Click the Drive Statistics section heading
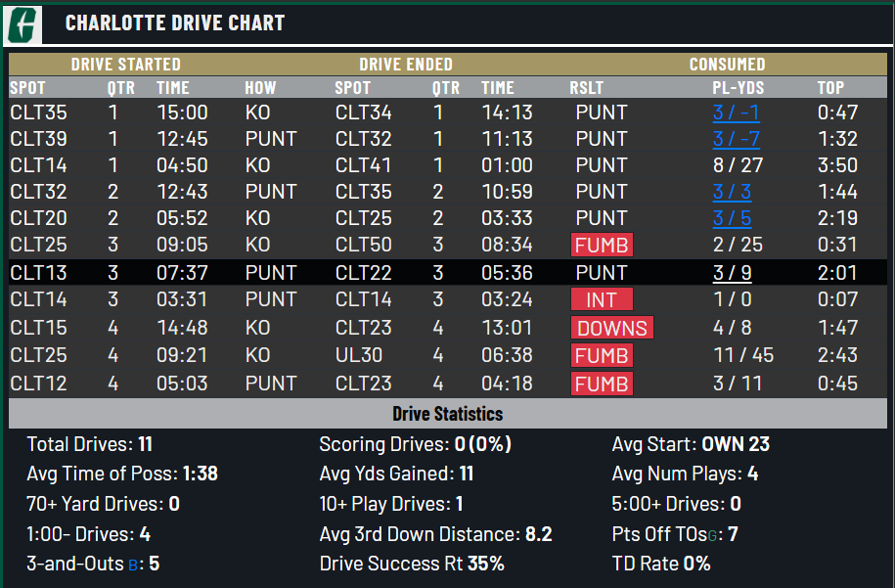 (448, 413)
